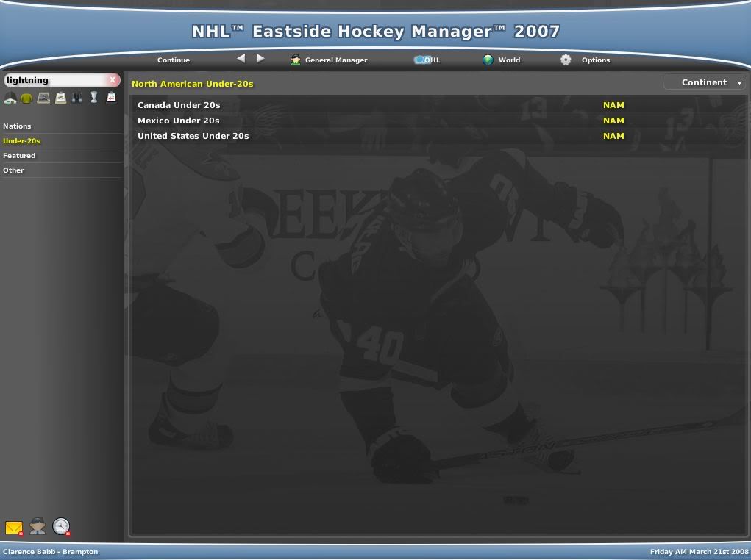
Task: Go back with the left arrow
Action: [241, 58]
